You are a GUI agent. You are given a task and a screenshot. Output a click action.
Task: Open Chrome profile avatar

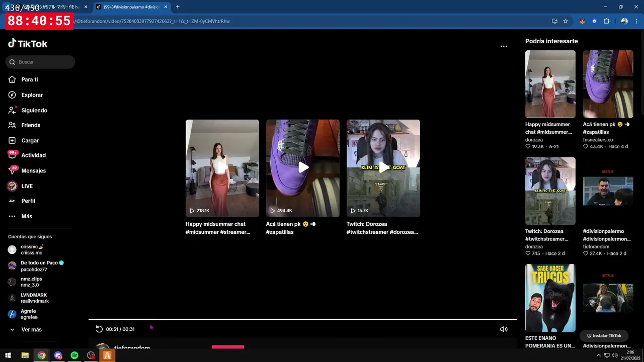[x=624, y=21]
